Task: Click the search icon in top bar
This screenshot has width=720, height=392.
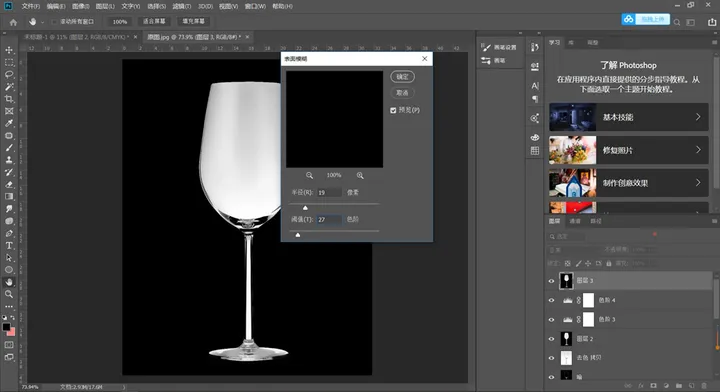Action: click(677, 22)
